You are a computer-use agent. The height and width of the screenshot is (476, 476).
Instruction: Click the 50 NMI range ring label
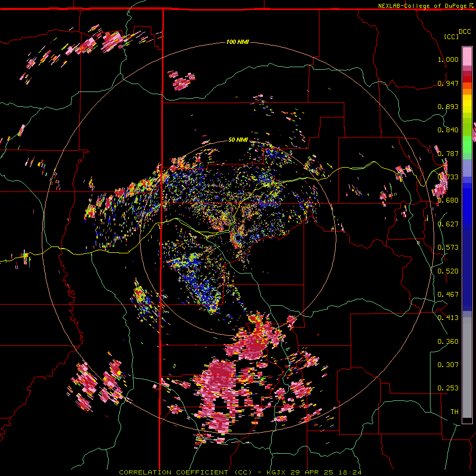click(x=238, y=140)
